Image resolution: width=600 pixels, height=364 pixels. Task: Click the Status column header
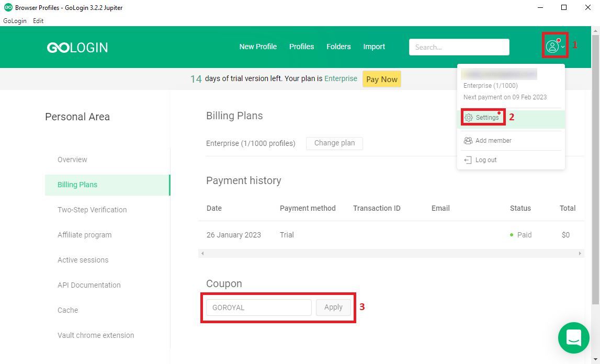point(520,208)
